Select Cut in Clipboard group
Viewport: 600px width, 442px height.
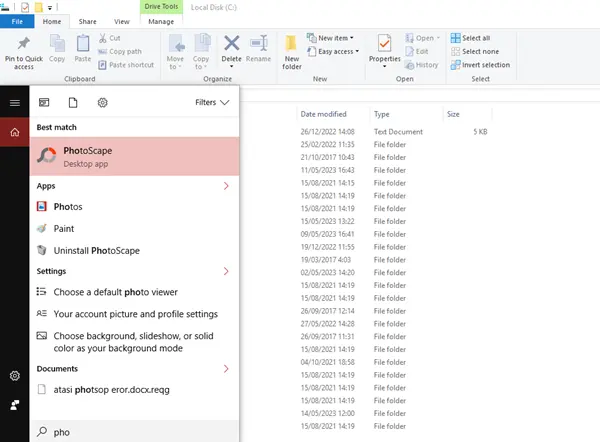109,38
